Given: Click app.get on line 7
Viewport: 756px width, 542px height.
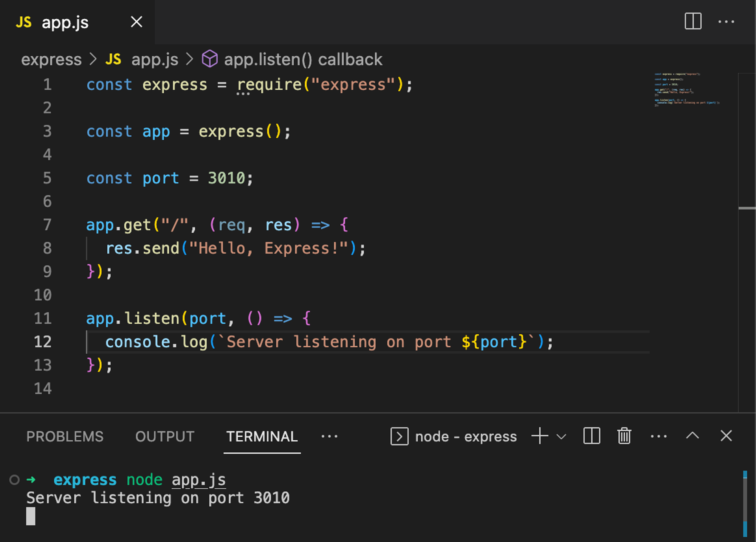Looking at the screenshot, I should (119, 225).
